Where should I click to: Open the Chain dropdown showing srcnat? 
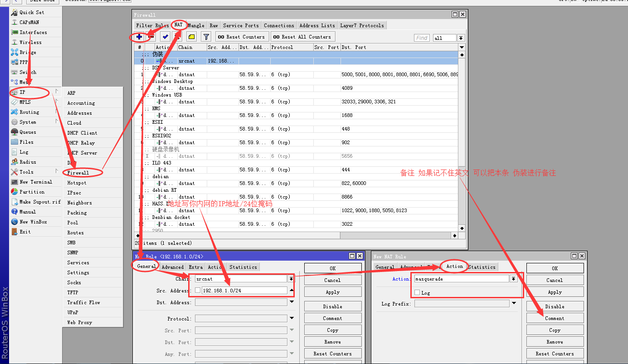pos(291,279)
